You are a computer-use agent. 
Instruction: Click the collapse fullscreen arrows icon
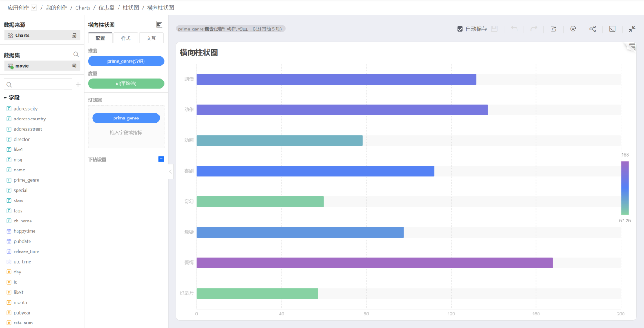[x=632, y=29]
